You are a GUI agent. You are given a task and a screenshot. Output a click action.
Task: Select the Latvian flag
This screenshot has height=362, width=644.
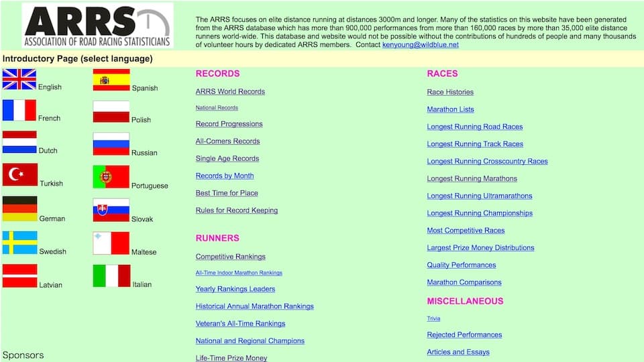(19, 276)
